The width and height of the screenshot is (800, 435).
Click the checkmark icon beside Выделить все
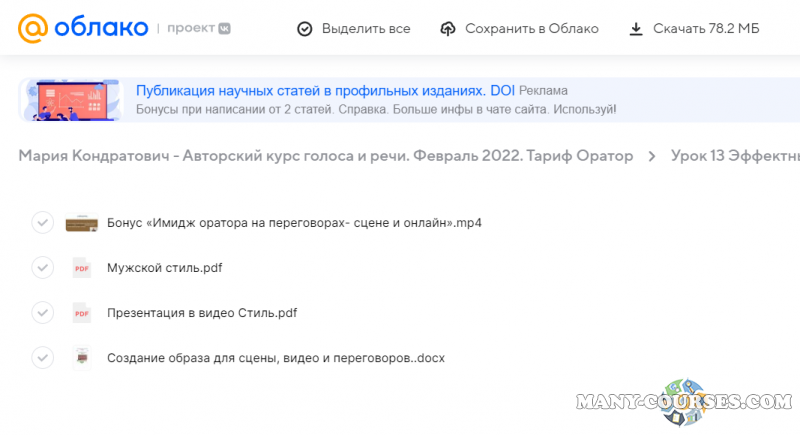305,29
